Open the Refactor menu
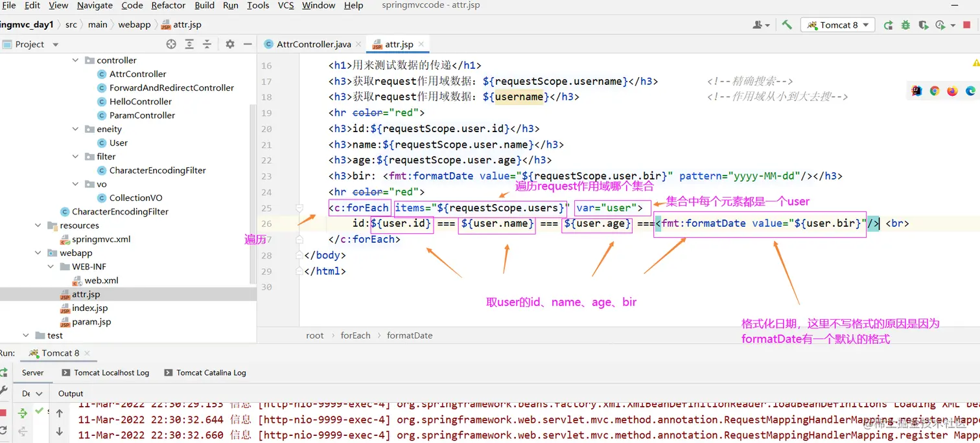The width and height of the screenshot is (980, 443). click(169, 5)
